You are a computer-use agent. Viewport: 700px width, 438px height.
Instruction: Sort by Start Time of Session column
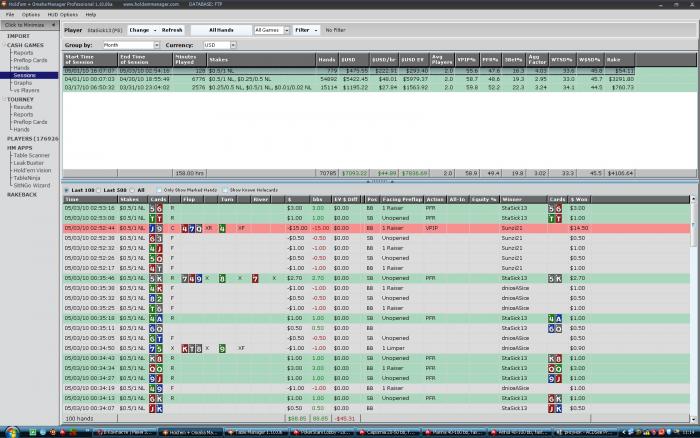90,59
